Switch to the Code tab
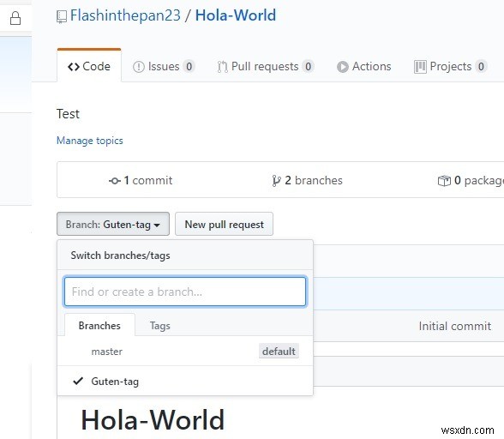The height and width of the screenshot is (439, 504). pyautogui.click(x=89, y=67)
